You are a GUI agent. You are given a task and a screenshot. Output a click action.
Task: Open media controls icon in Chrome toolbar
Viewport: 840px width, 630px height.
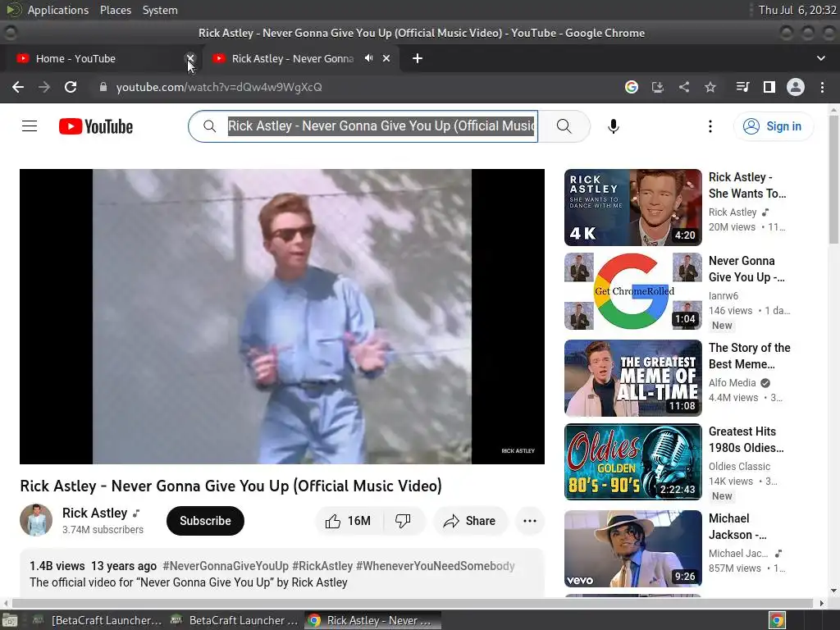[742, 87]
